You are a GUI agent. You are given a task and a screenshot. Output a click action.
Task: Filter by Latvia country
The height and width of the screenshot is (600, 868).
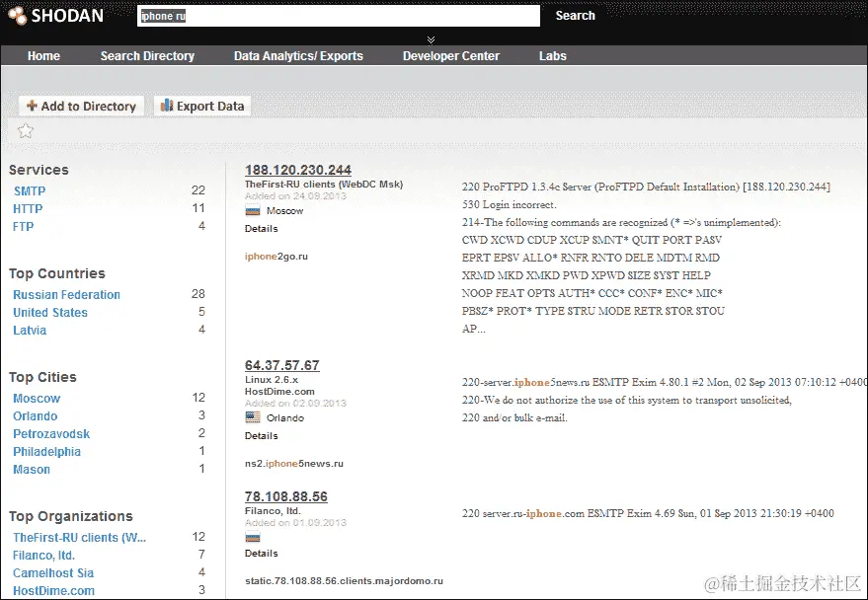(30, 331)
